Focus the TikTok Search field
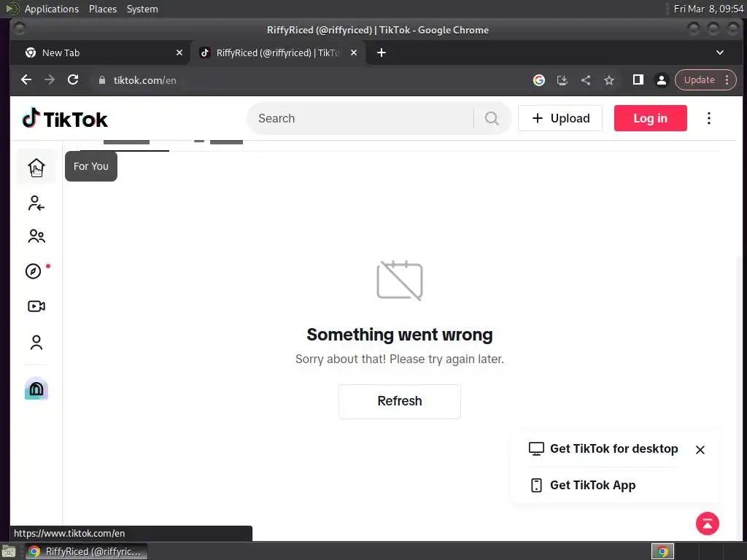This screenshot has width=747, height=560. (362, 118)
